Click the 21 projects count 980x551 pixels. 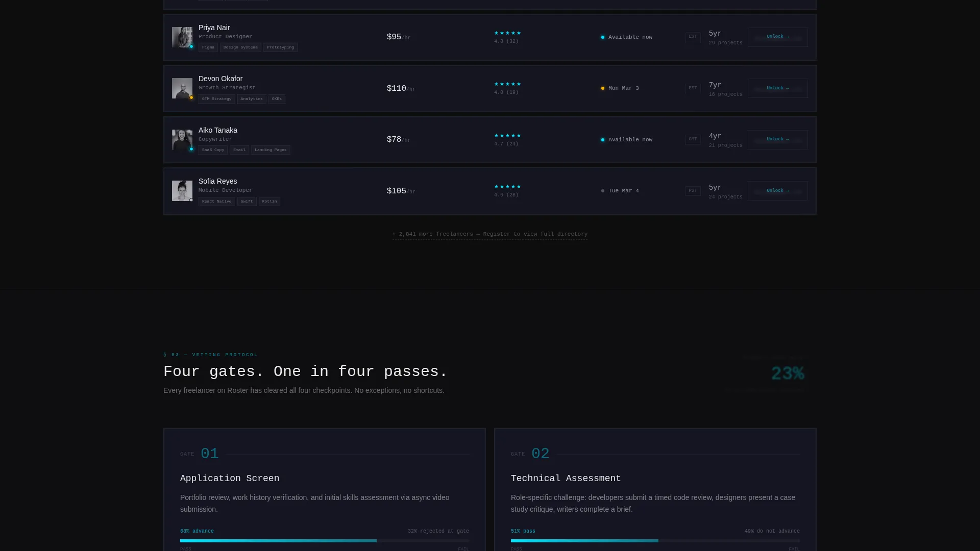[x=725, y=145]
